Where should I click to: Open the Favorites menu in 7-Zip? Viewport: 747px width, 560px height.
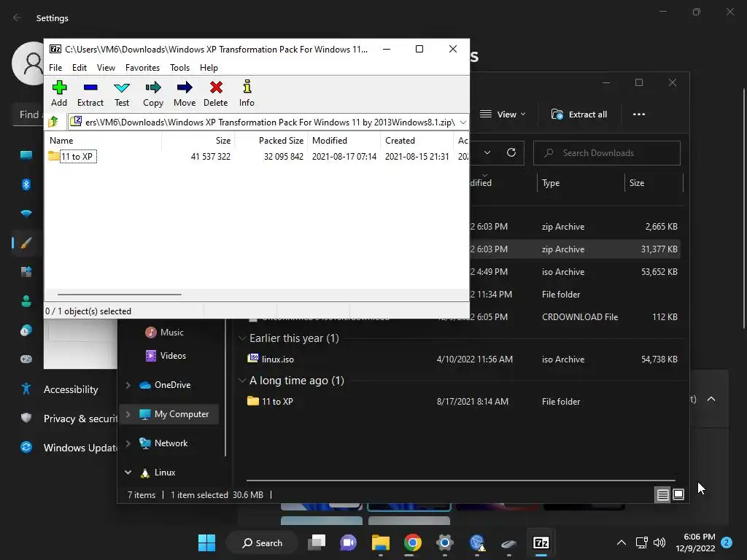click(x=142, y=68)
